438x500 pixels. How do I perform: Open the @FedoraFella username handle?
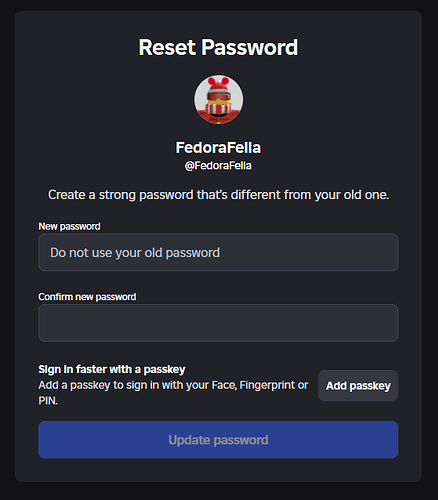(x=218, y=165)
